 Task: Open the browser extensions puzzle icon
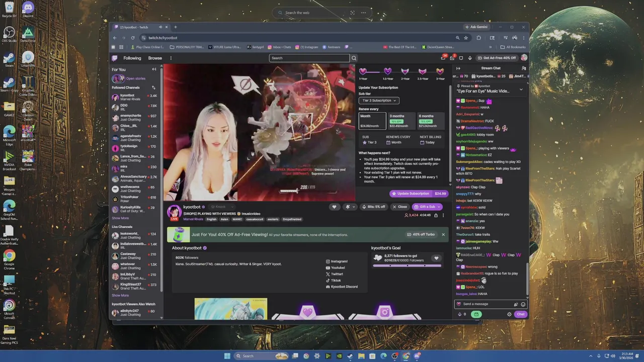tap(478, 38)
